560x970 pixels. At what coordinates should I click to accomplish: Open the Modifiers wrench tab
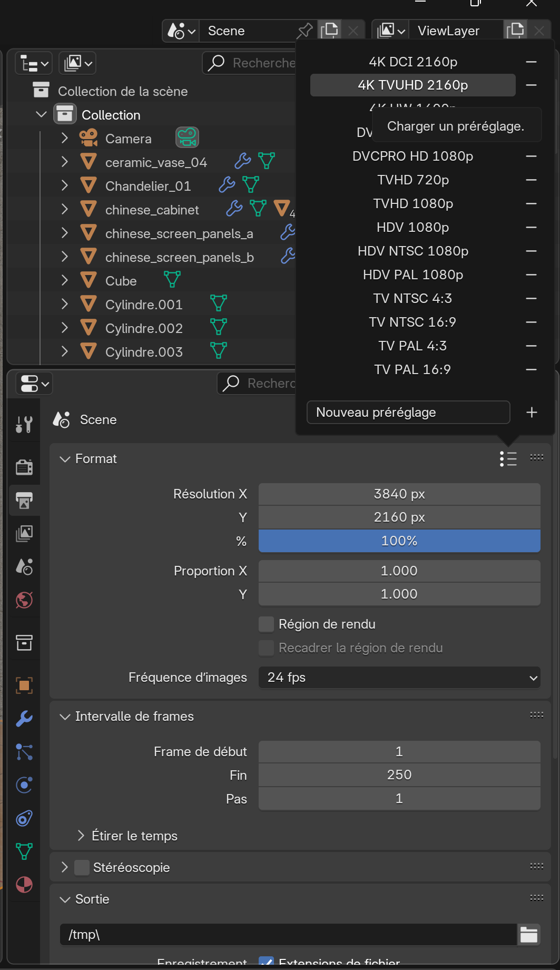24,719
